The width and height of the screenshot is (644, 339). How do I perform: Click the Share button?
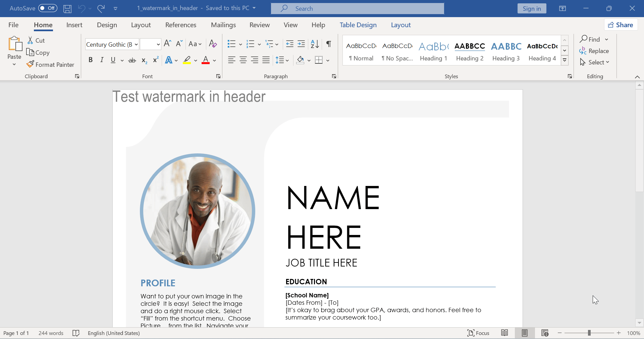click(x=621, y=25)
